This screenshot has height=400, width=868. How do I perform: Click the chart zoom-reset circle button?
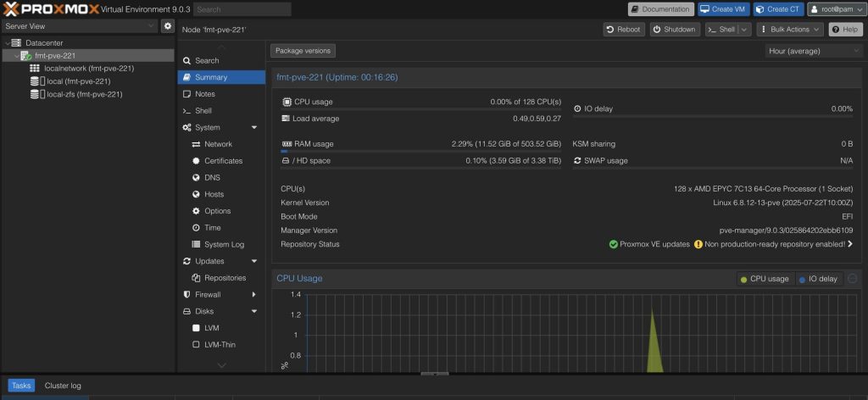point(853,279)
